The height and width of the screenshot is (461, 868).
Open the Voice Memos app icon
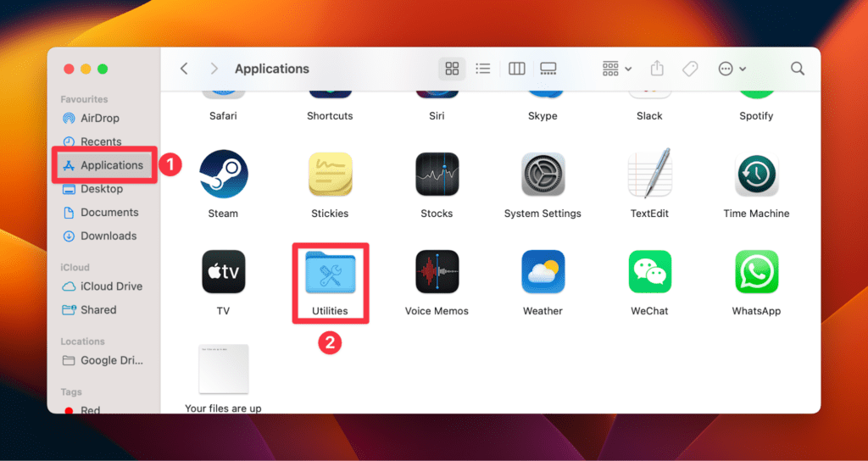[437, 271]
